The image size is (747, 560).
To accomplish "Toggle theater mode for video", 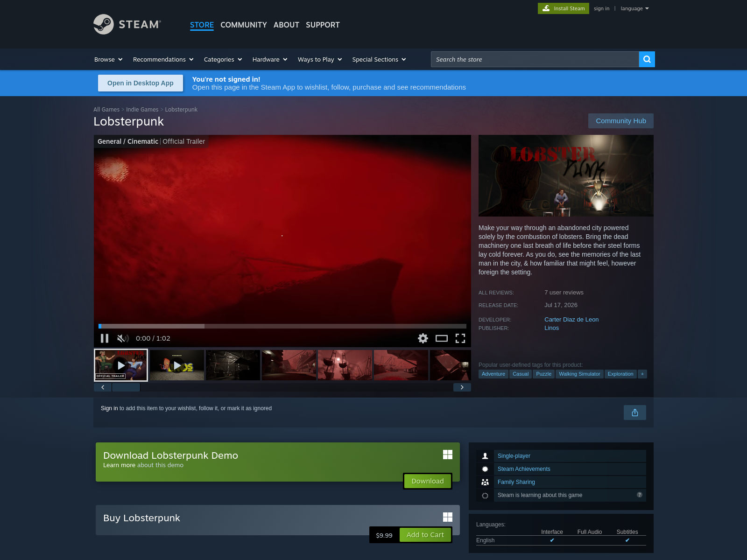I will coord(442,338).
